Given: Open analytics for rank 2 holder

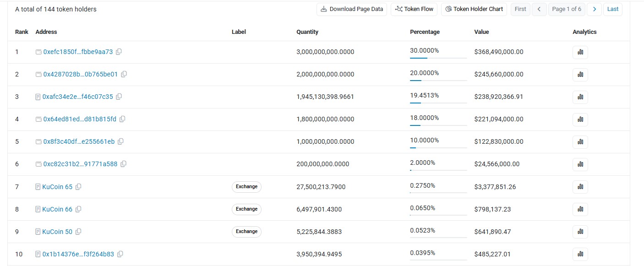Looking at the screenshot, I should pos(580,75).
